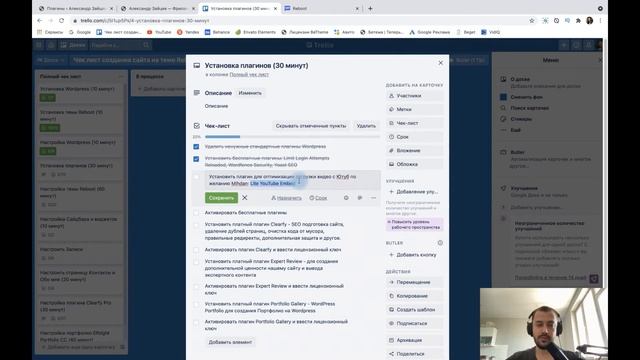The width and height of the screenshot is (640, 360).
Task: Check 'Активировать бесплатные плагины' checkbox
Action: [x=196, y=213]
